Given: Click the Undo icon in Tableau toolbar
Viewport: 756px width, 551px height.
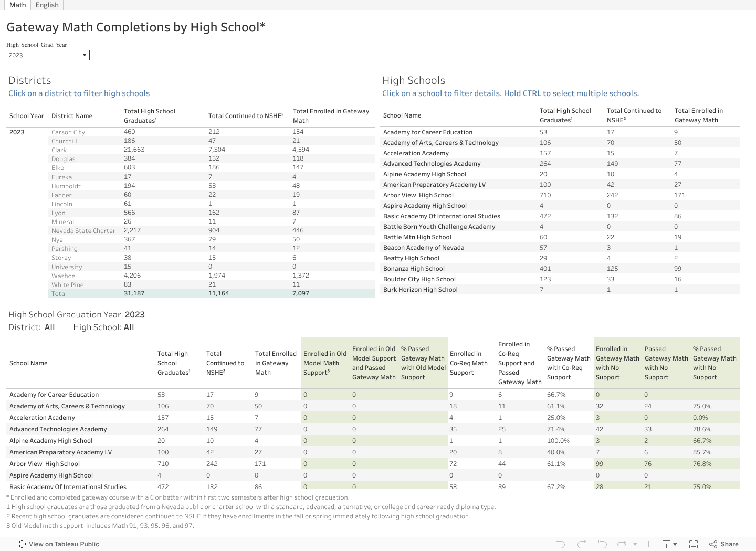Looking at the screenshot, I should tap(561, 544).
